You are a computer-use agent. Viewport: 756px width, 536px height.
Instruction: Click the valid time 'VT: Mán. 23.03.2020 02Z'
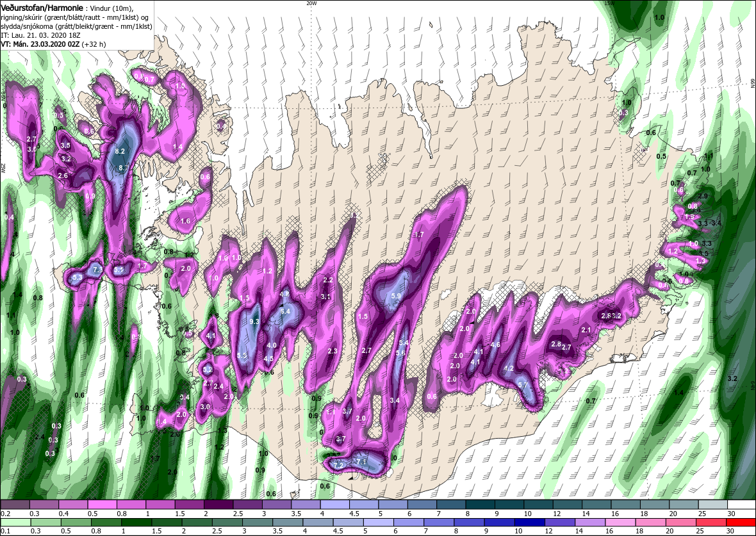[40, 44]
